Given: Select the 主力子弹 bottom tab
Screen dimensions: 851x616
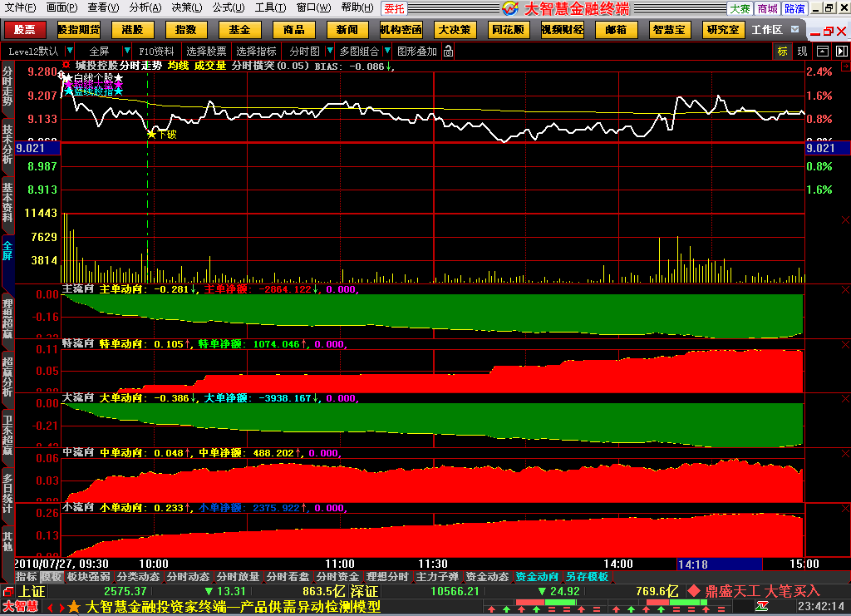Looking at the screenshot, I should click(x=437, y=576).
